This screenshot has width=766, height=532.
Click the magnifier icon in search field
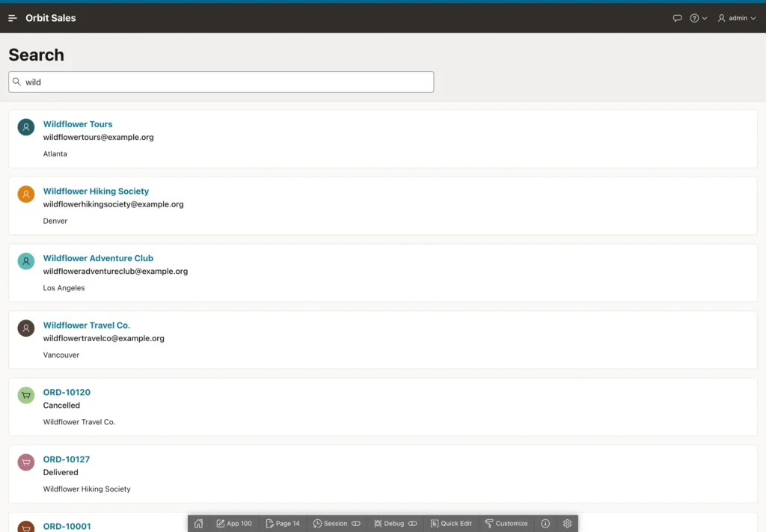point(16,82)
